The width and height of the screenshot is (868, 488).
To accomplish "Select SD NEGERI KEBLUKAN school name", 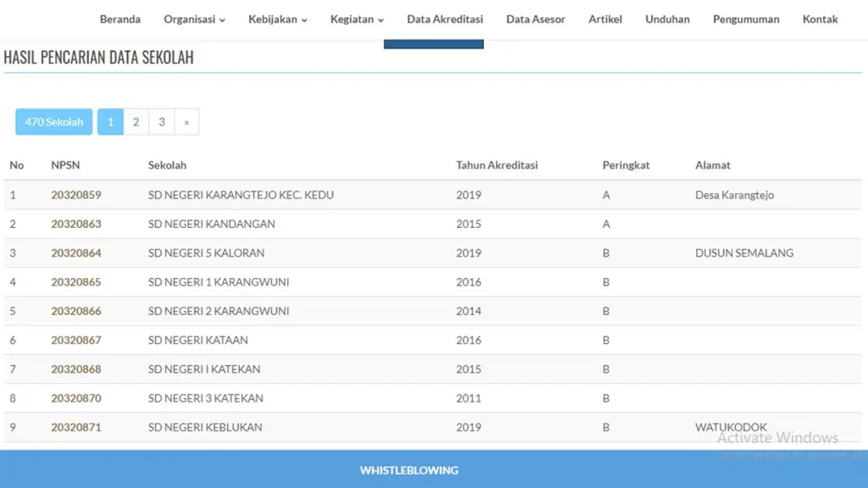I will click(x=205, y=427).
